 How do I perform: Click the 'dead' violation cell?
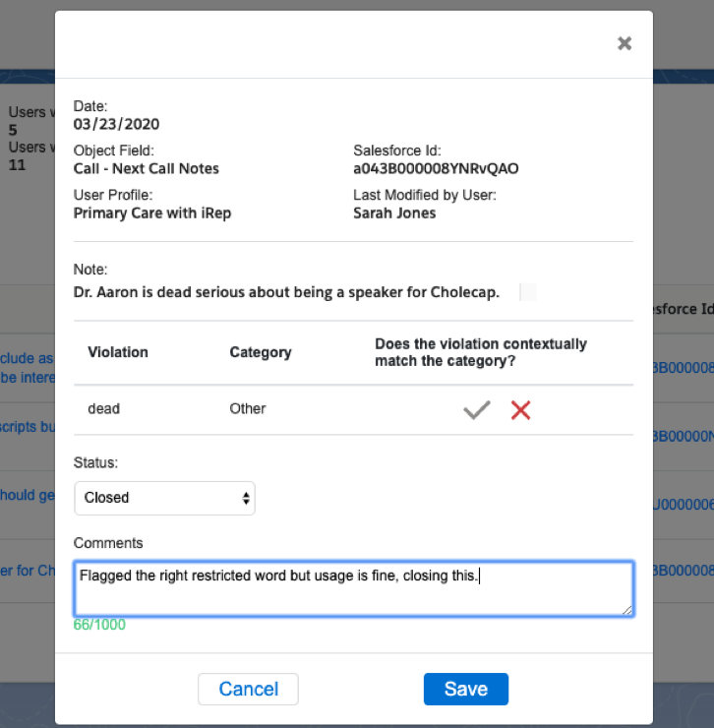tap(104, 408)
